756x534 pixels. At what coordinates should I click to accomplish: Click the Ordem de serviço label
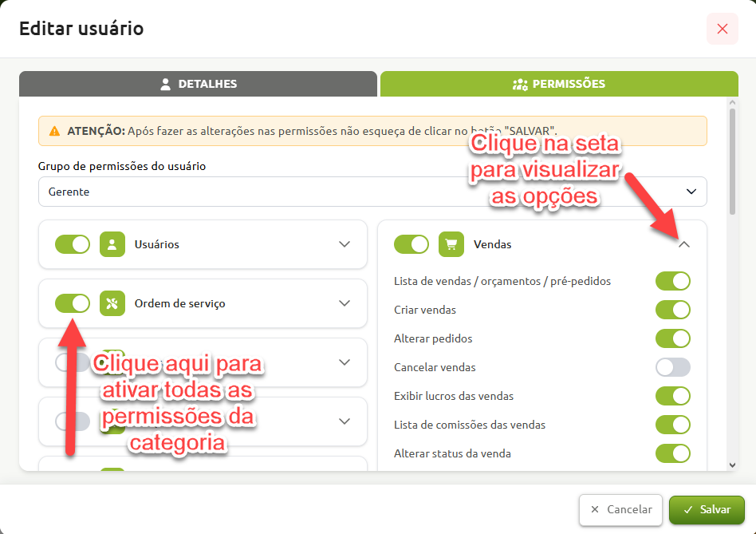pyautogui.click(x=180, y=303)
